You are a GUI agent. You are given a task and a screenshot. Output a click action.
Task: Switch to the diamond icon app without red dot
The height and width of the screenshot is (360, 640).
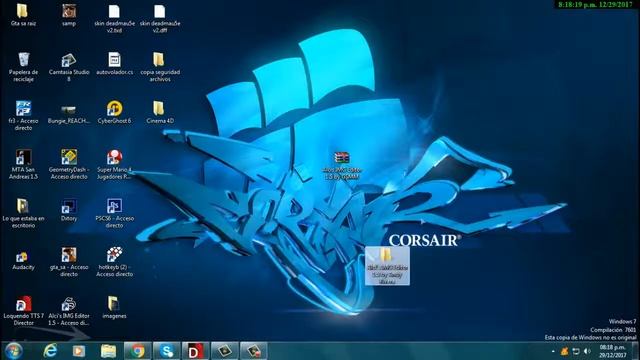tap(224, 351)
